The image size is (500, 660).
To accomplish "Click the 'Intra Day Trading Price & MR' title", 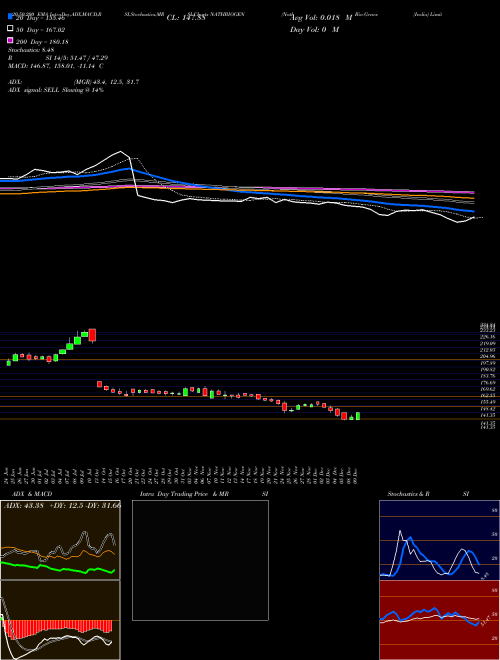I will coord(184,494).
